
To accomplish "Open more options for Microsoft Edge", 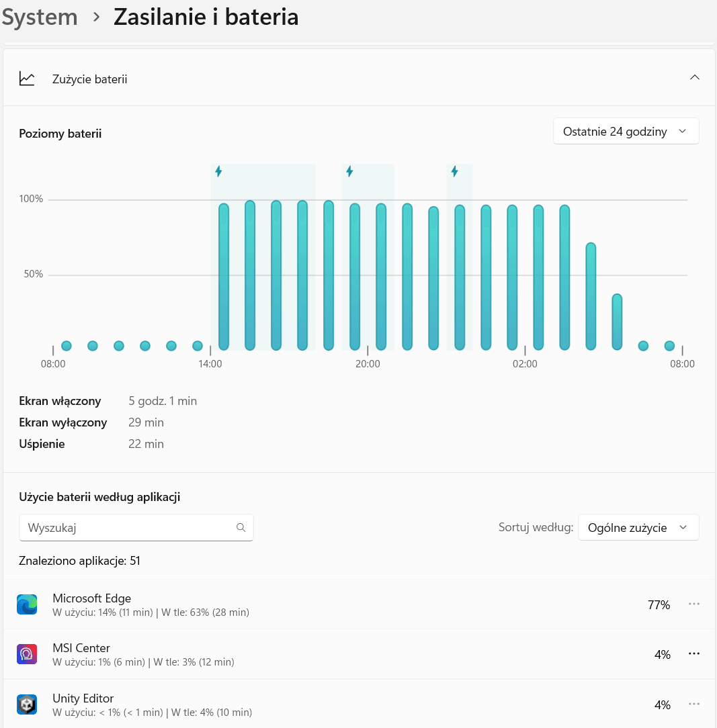I will coord(694,604).
